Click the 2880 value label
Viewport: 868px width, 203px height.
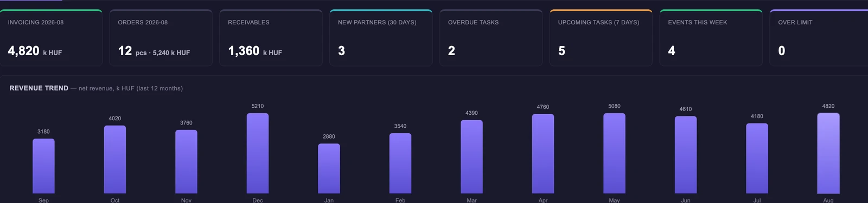coord(329,136)
